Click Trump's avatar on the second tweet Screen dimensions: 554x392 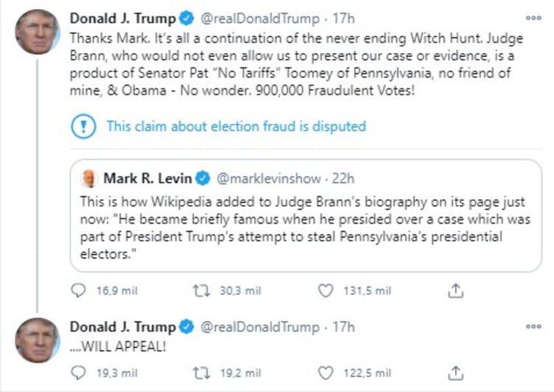pos(37,340)
